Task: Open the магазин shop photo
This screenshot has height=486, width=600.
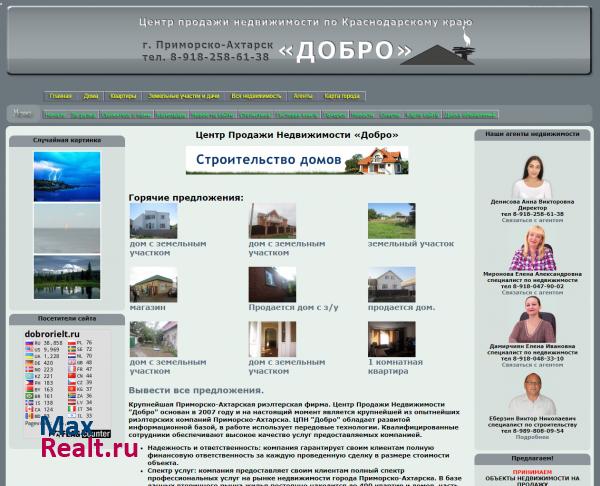Action: [x=153, y=284]
